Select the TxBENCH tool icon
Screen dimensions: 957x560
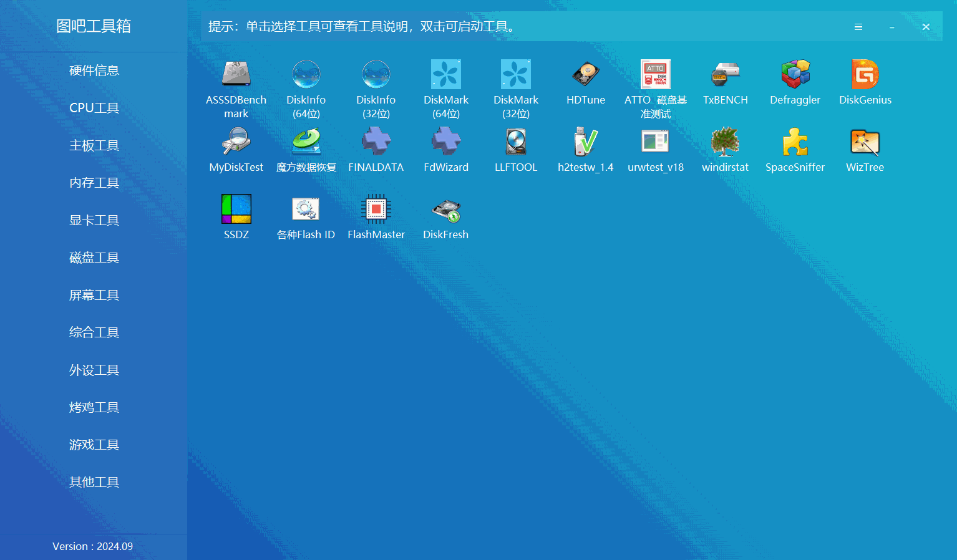point(726,74)
